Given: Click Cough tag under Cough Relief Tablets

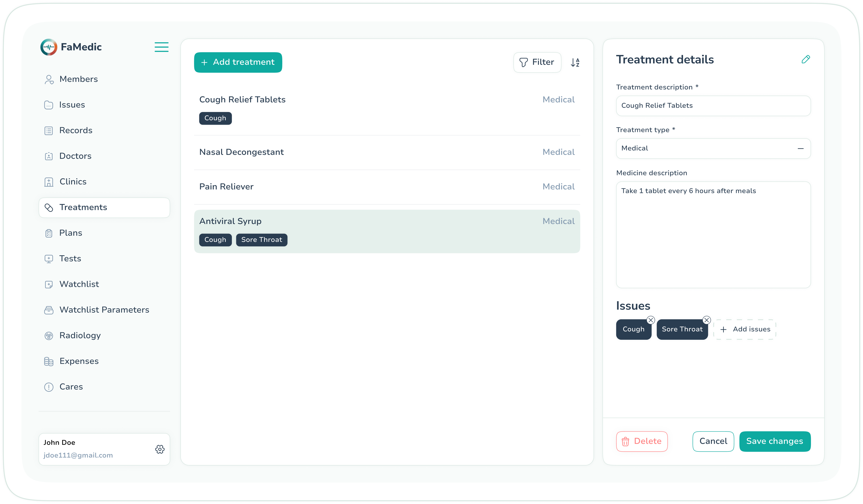Looking at the screenshot, I should click(215, 118).
